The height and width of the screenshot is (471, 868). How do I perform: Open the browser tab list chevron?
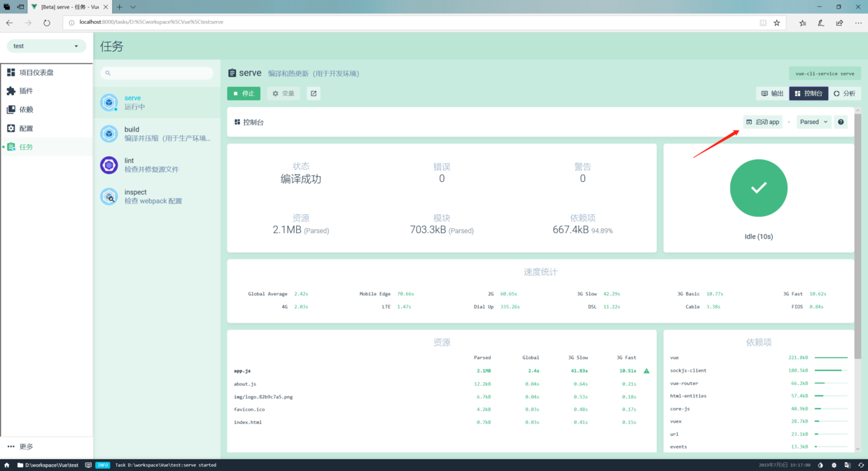coord(133,7)
